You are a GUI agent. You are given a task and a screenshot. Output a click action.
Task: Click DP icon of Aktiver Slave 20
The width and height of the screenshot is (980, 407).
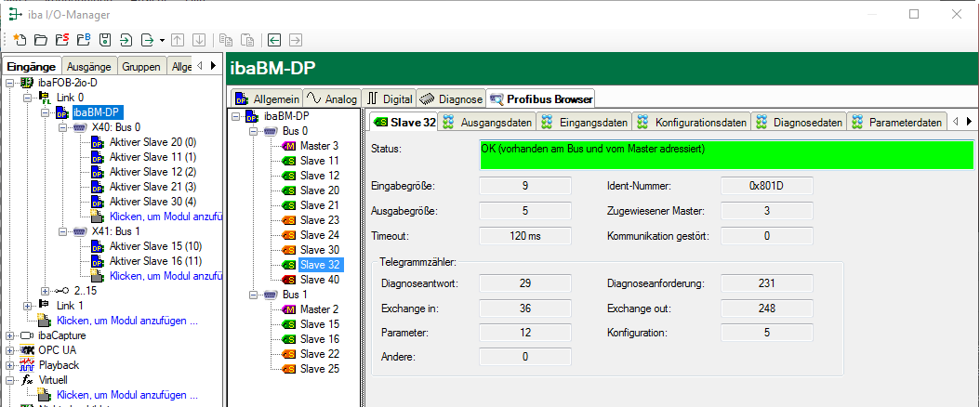click(97, 142)
